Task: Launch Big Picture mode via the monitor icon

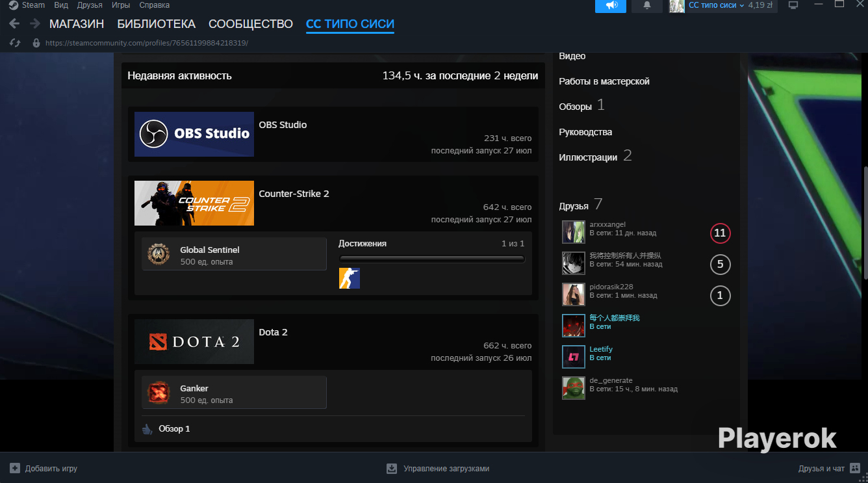Action: [x=793, y=5]
